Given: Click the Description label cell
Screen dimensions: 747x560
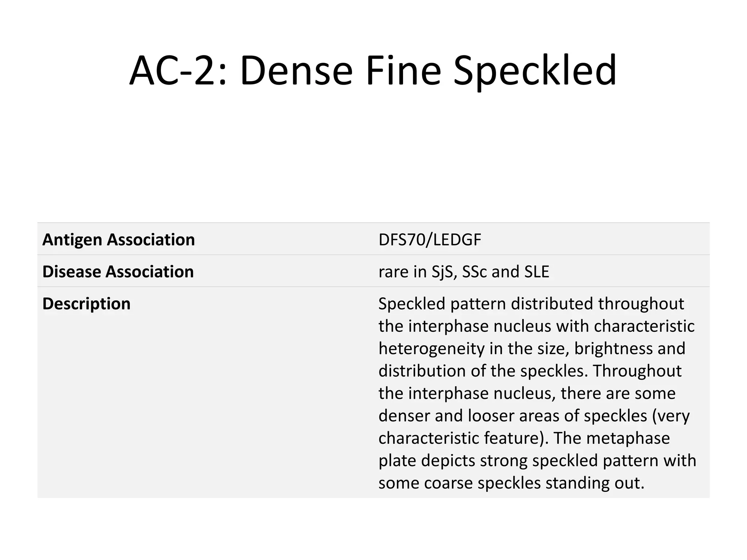Looking at the screenshot, I should click(86, 304).
